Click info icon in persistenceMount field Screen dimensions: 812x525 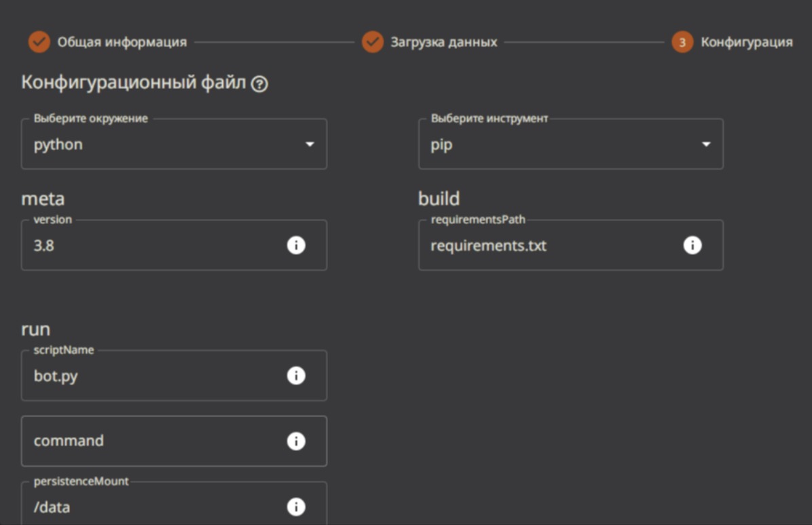tap(296, 507)
